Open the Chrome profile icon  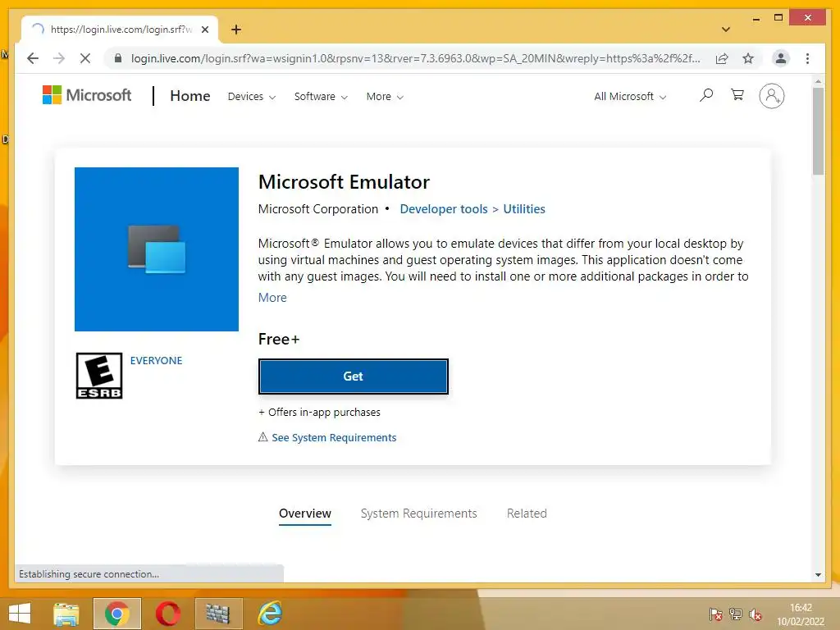point(781,58)
